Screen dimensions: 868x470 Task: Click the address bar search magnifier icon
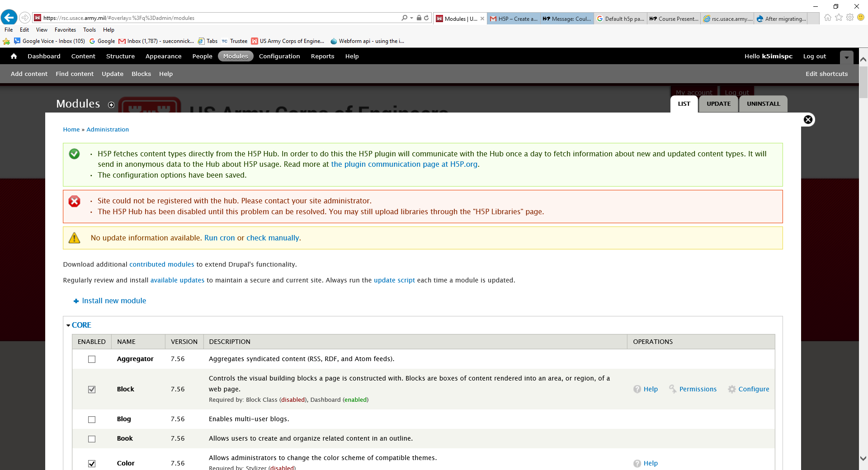point(404,18)
